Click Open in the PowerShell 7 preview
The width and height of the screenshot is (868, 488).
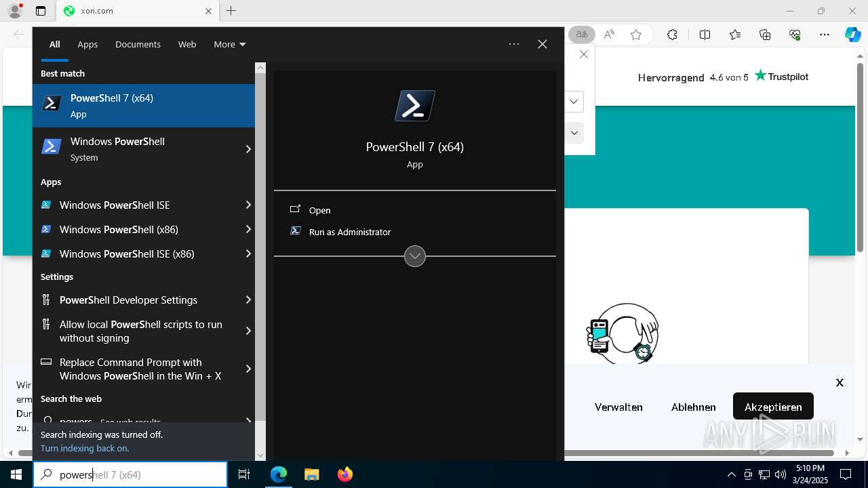[414, 210]
